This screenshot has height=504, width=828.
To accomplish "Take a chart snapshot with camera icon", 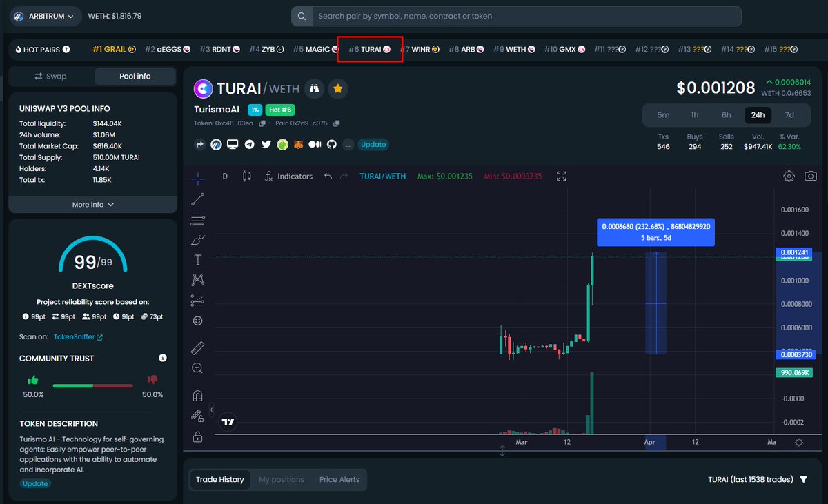I will coord(811,177).
